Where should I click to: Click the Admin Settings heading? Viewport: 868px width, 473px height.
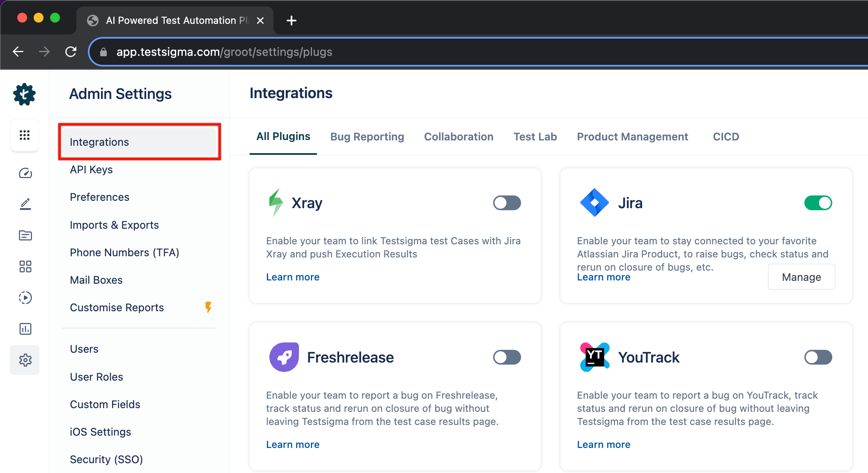[120, 94]
